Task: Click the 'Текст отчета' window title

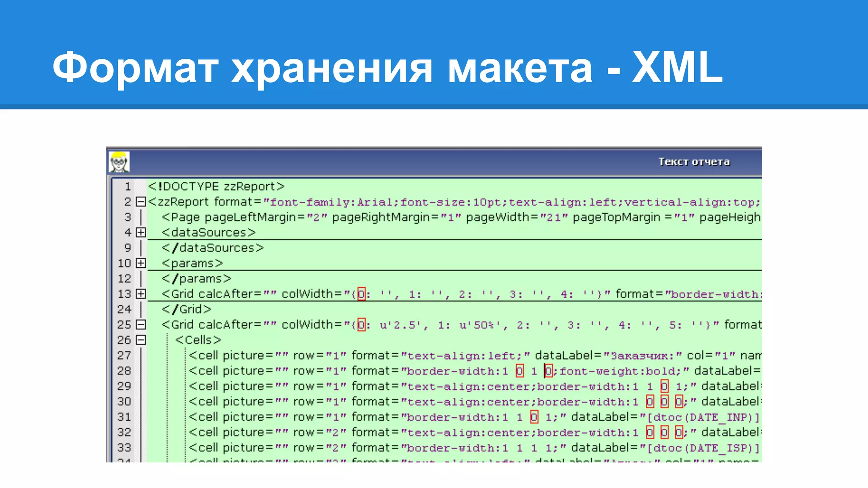Action: 694,162
